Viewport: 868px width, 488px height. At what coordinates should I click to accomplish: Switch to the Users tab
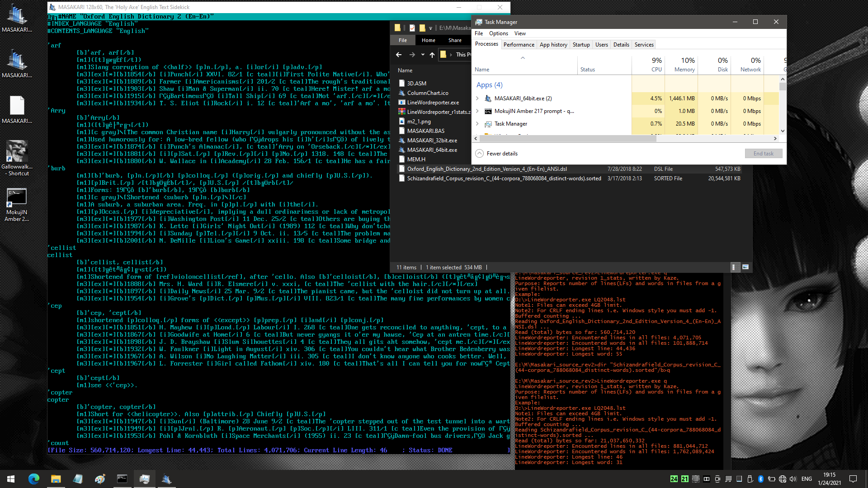601,45
